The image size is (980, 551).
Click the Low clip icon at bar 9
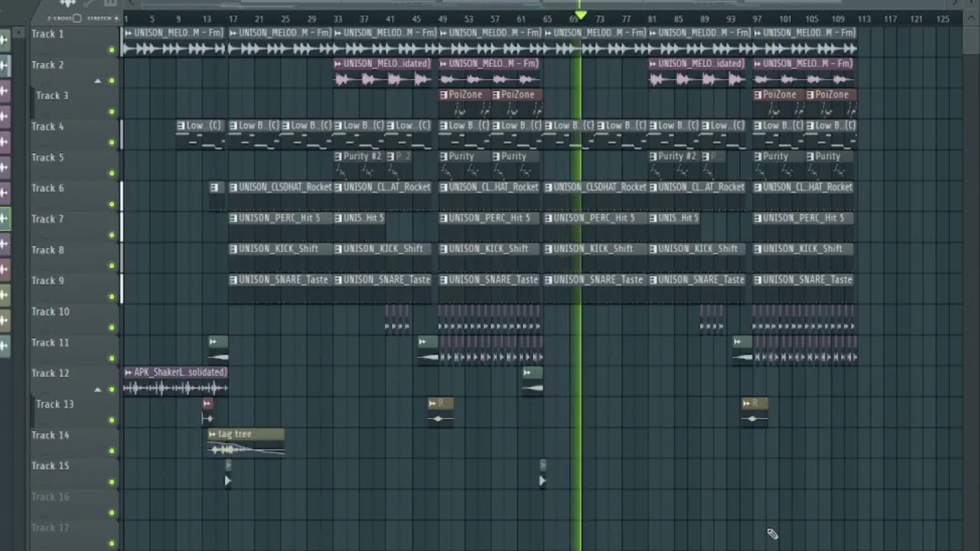pyautogui.click(x=181, y=126)
